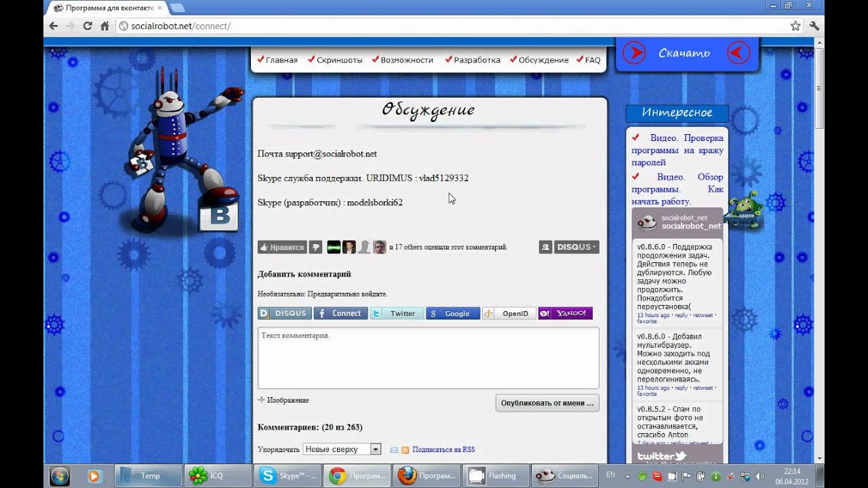Viewport: 868px width, 488px height.
Task: Click the left red arrow on Скачать banner
Action: 634,53
